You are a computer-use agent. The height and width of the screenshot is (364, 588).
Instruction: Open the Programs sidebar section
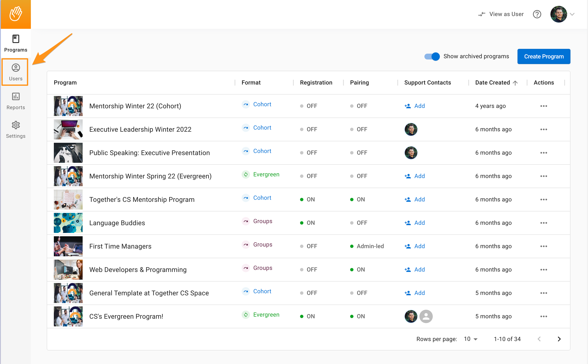click(16, 44)
